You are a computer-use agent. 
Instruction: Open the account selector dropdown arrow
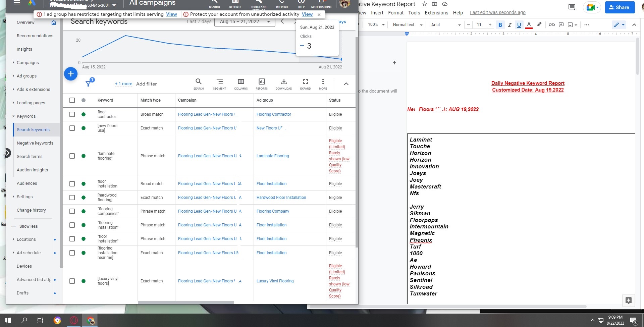(114, 5)
